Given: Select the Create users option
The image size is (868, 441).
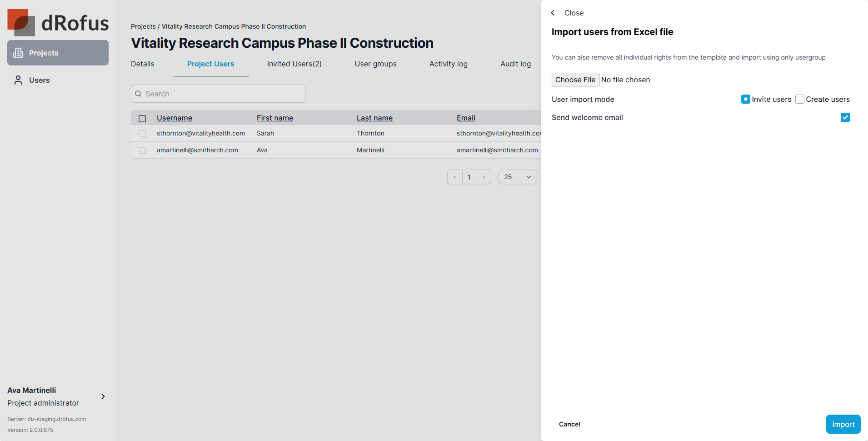Looking at the screenshot, I should point(800,99).
